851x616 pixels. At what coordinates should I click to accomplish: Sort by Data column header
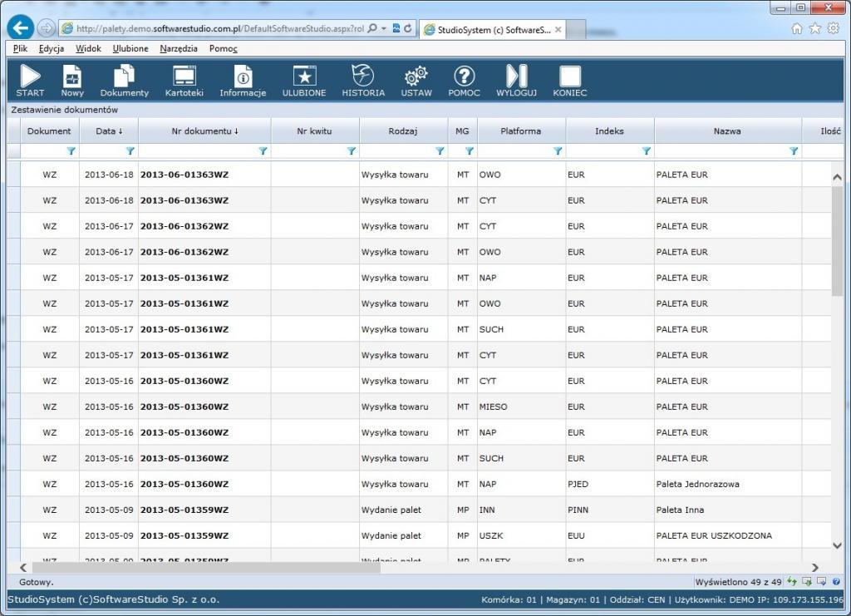[x=108, y=131]
